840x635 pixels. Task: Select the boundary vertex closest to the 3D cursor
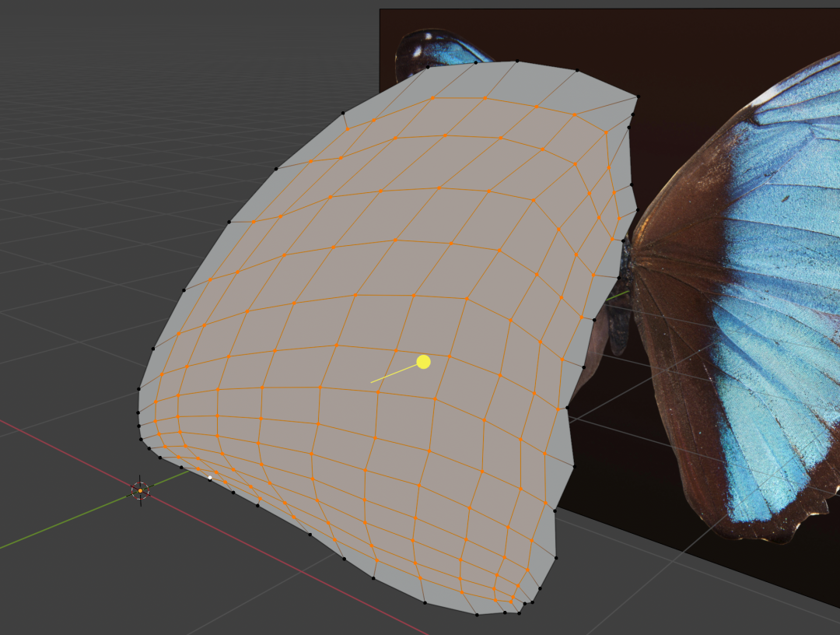(160, 458)
